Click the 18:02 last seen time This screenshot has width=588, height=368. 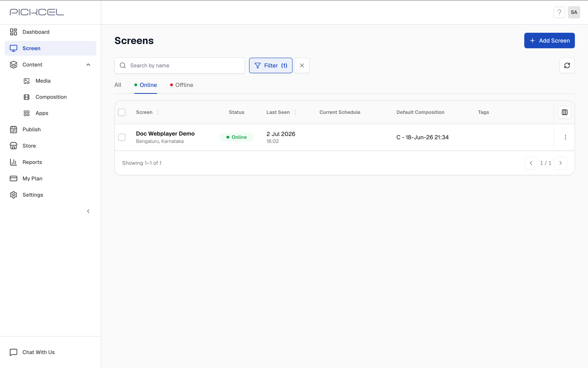(x=273, y=141)
